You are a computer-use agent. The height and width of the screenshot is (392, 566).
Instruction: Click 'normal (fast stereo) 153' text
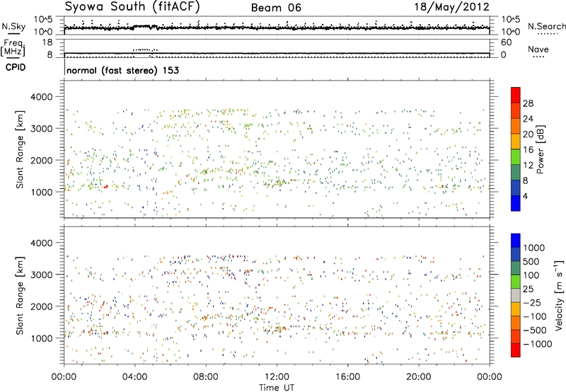122,70
